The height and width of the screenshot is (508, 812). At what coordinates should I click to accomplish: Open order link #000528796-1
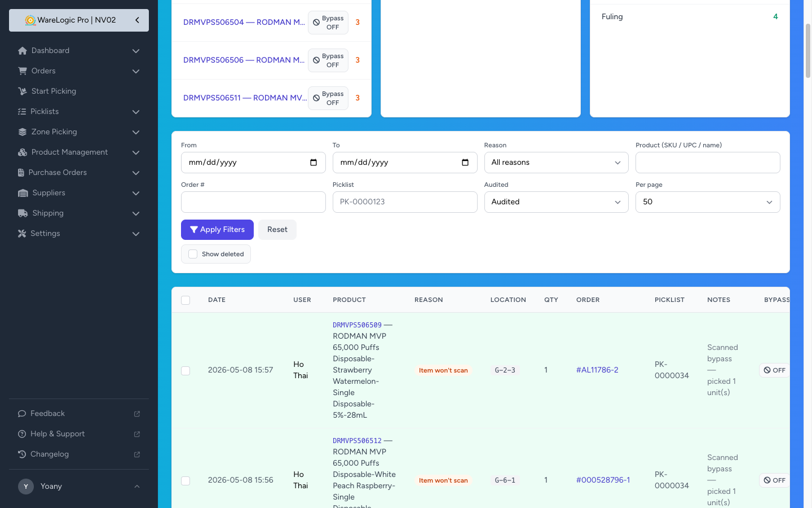click(x=603, y=480)
